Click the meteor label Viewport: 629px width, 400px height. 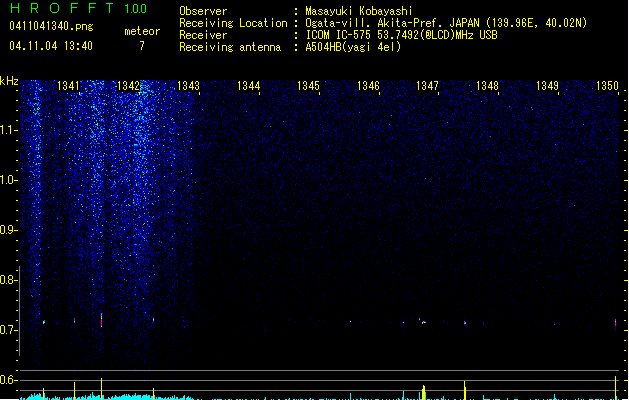pos(142,31)
